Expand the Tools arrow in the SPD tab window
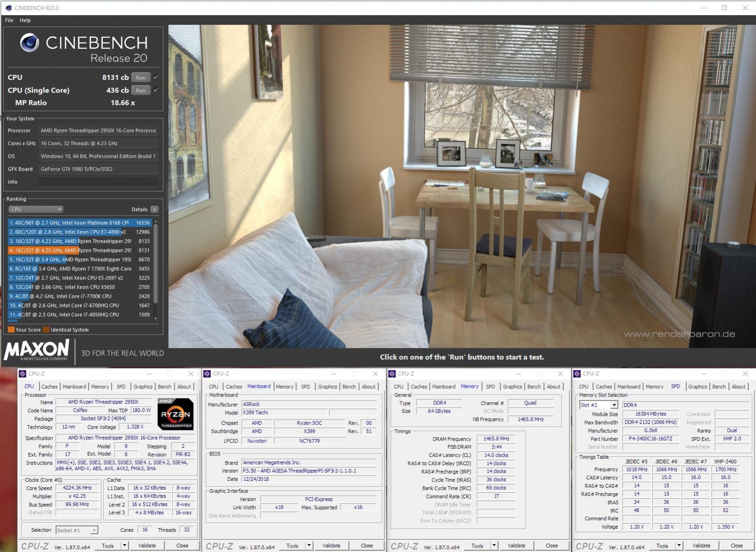The image size is (756, 552). point(679,546)
